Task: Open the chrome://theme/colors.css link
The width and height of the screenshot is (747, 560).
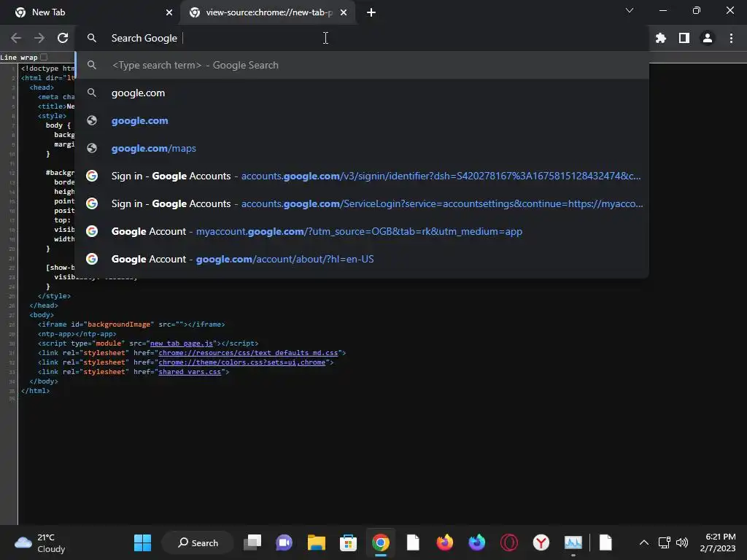Action: click(x=242, y=362)
